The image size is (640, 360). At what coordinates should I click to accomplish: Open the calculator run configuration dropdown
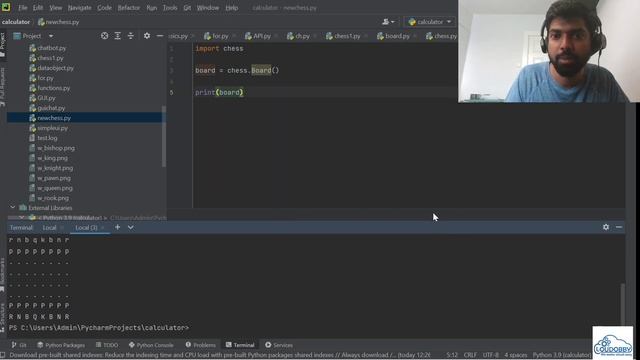point(430,22)
